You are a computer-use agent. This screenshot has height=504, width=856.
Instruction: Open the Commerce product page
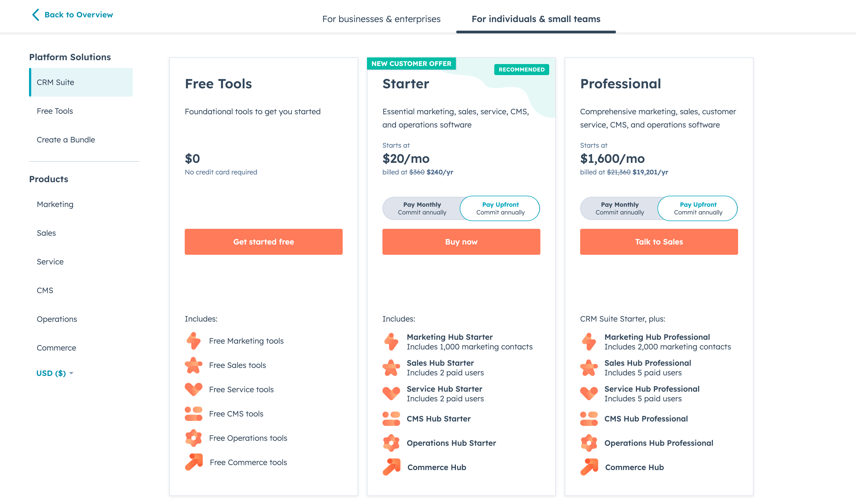[x=56, y=348]
